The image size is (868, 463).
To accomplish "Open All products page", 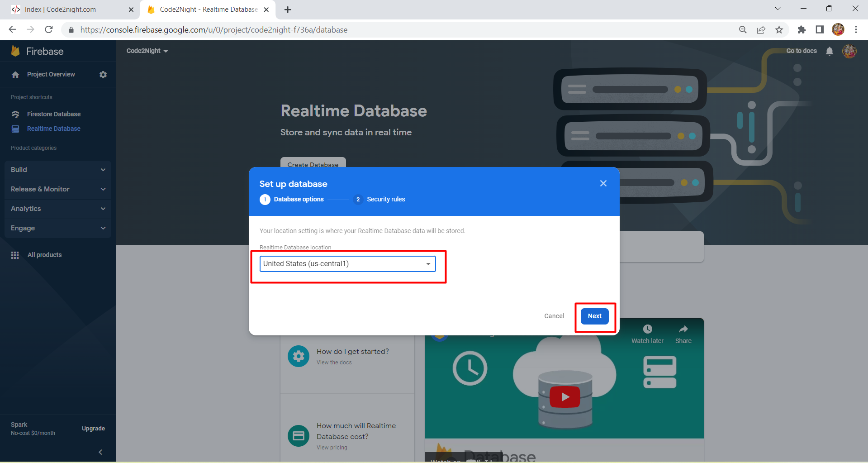I will pyautogui.click(x=45, y=255).
